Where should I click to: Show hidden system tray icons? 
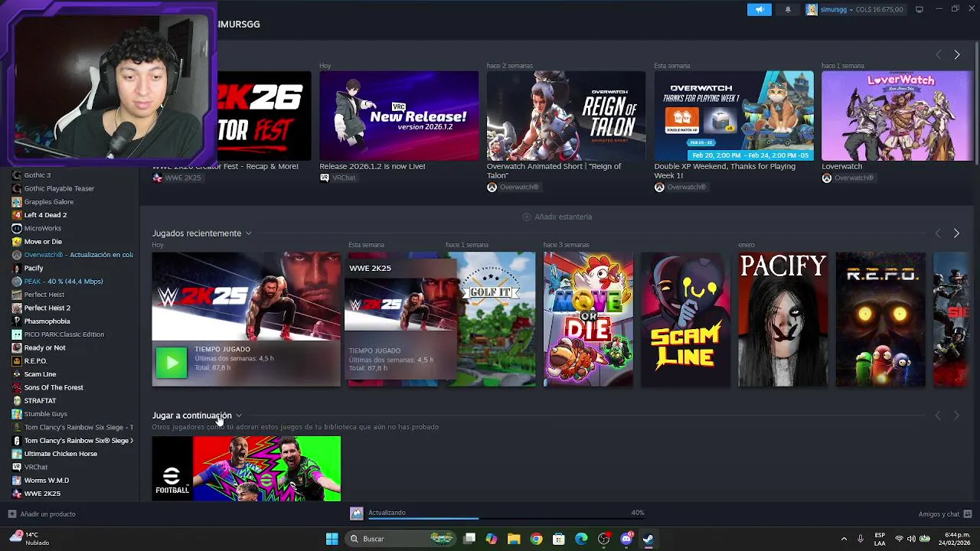[x=844, y=539]
